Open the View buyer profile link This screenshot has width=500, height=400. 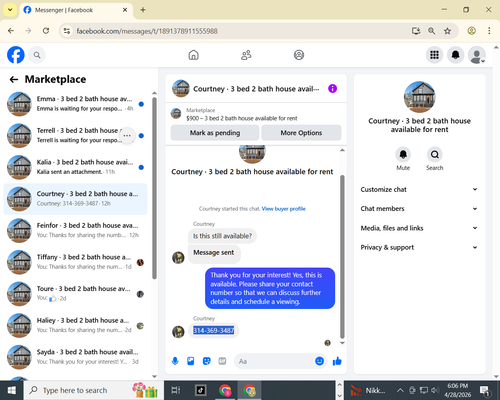(x=283, y=209)
